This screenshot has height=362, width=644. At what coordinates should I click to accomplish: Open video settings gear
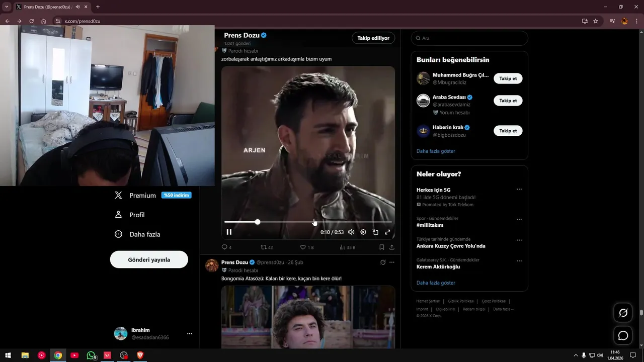(x=363, y=232)
